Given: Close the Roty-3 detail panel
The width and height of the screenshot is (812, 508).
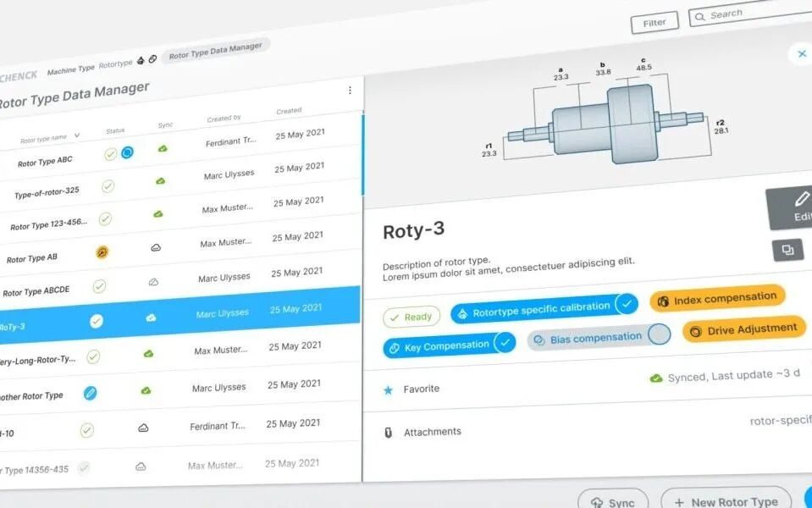Looking at the screenshot, I should coord(802,54).
